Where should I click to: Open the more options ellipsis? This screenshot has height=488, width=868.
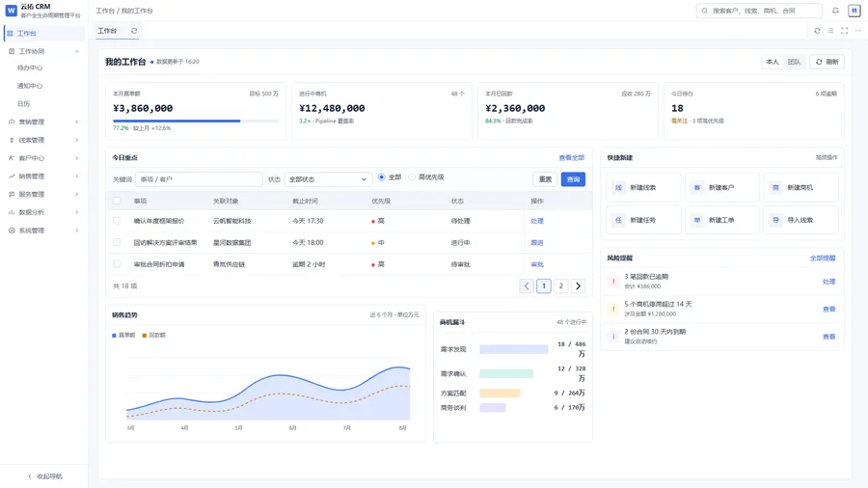[857, 31]
